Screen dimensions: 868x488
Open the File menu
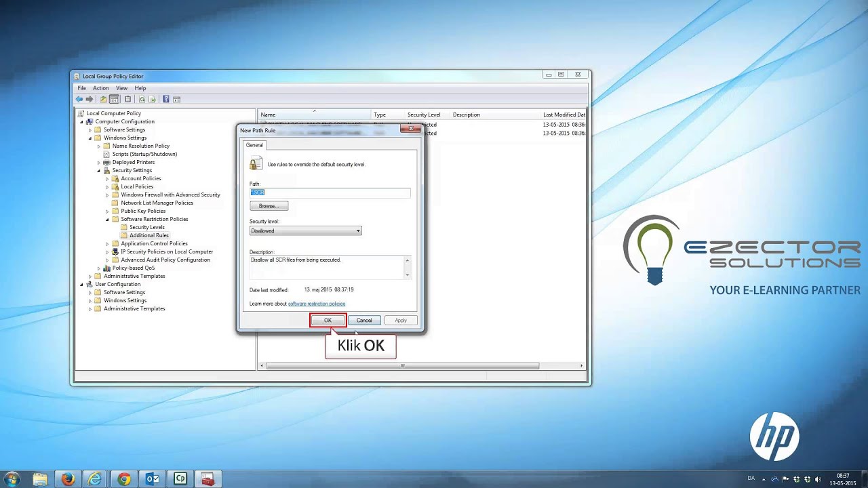[81, 88]
